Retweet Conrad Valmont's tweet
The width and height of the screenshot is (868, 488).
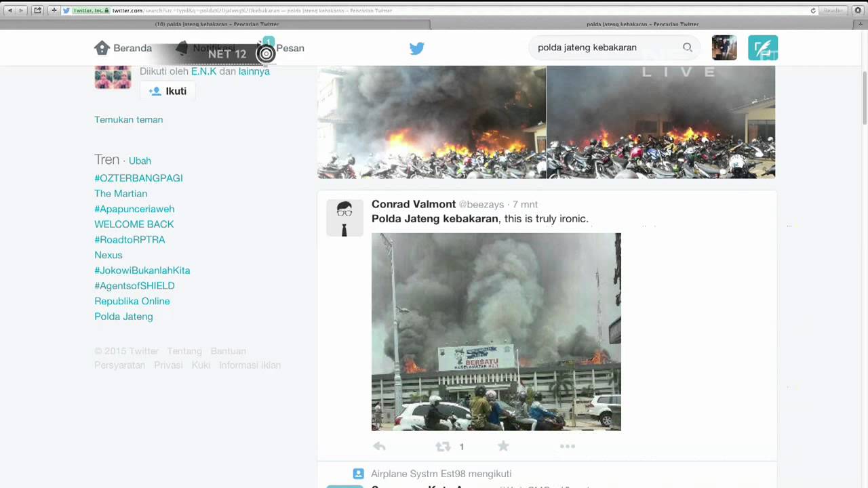[x=443, y=446]
